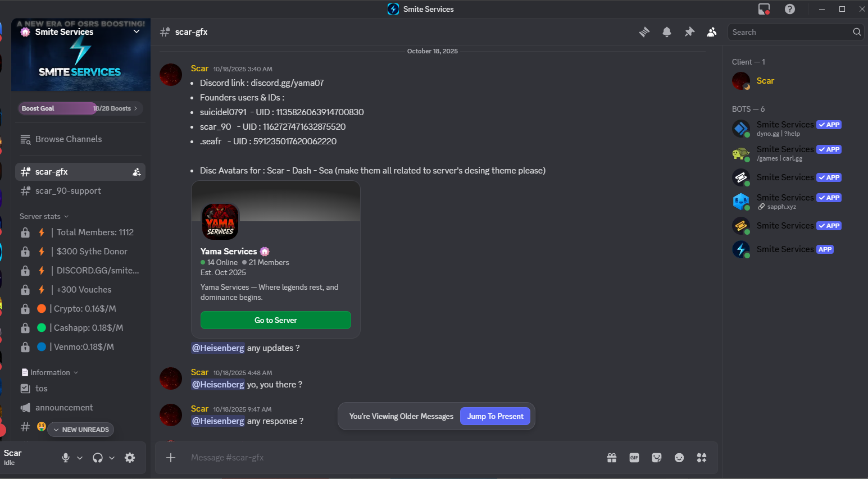Open the GIF picker
The width and height of the screenshot is (868, 479).
[634, 458]
